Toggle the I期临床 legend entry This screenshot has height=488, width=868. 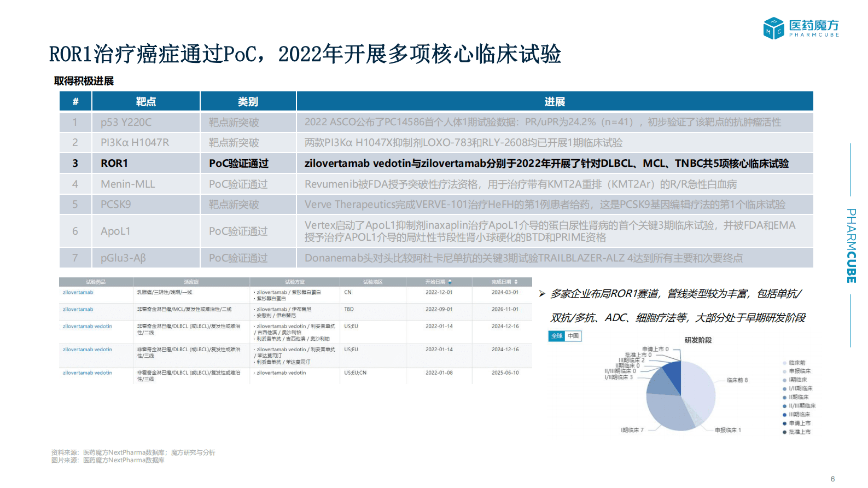point(795,380)
